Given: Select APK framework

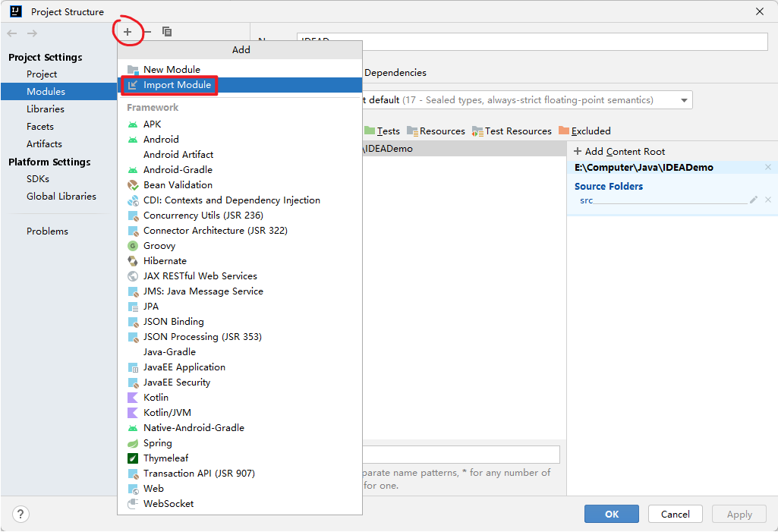Looking at the screenshot, I should pyautogui.click(x=240, y=124).
